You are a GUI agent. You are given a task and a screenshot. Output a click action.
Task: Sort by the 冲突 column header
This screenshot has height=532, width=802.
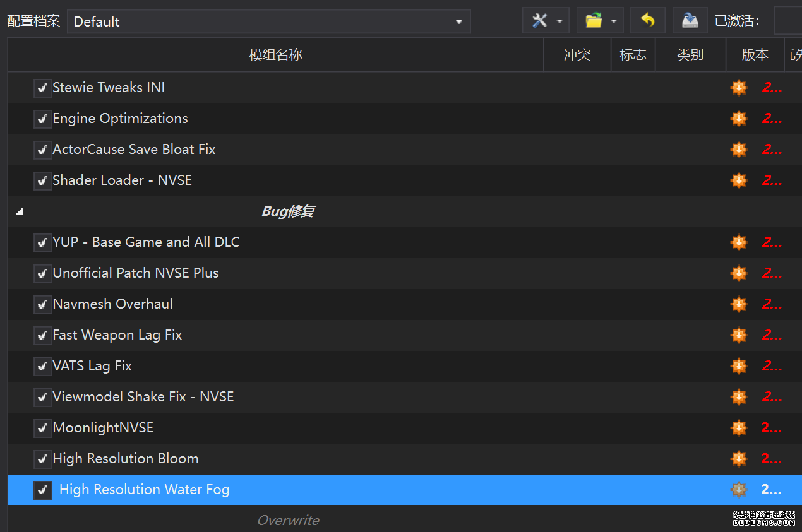coord(577,55)
